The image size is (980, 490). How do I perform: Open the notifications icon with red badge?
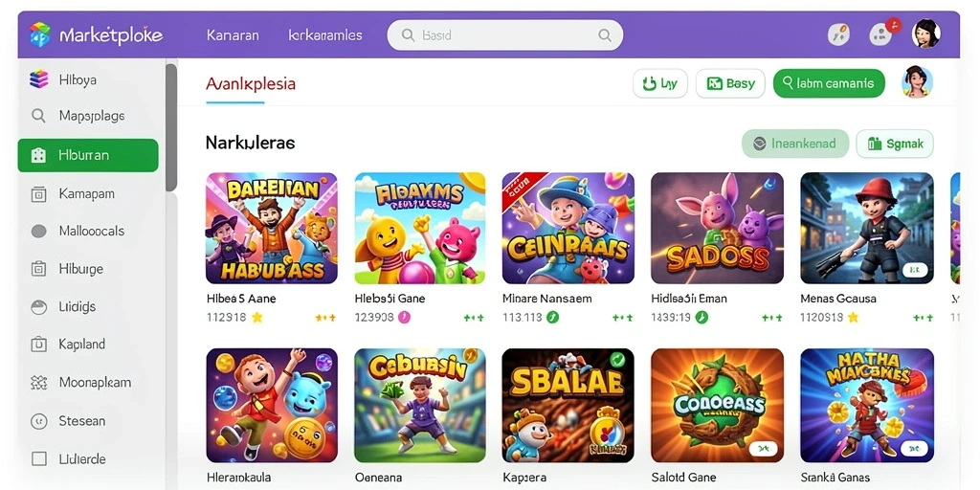pos(881,33)
